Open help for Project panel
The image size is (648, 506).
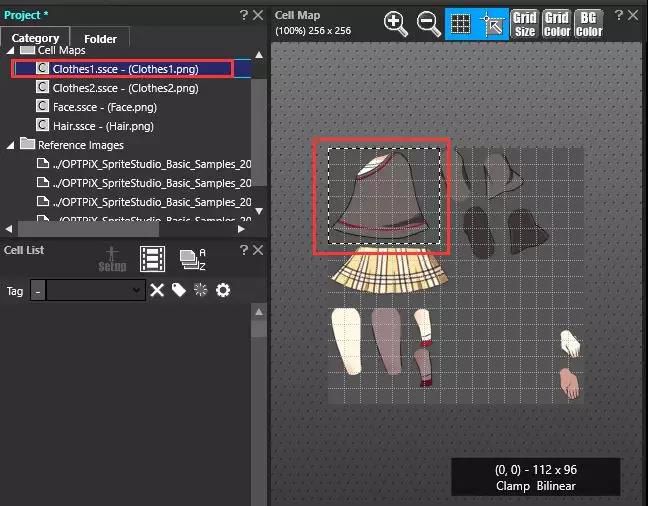point(244,15)
